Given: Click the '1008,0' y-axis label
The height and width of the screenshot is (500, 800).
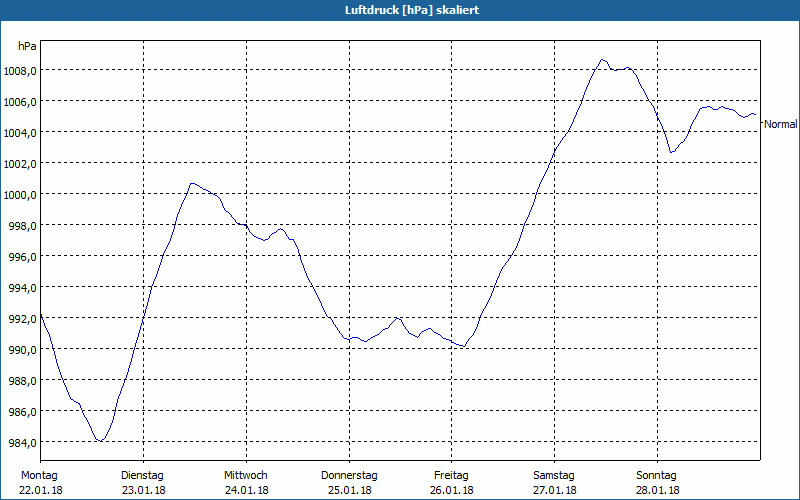Looking at the screenshot, I should click(x=20, y=71).
